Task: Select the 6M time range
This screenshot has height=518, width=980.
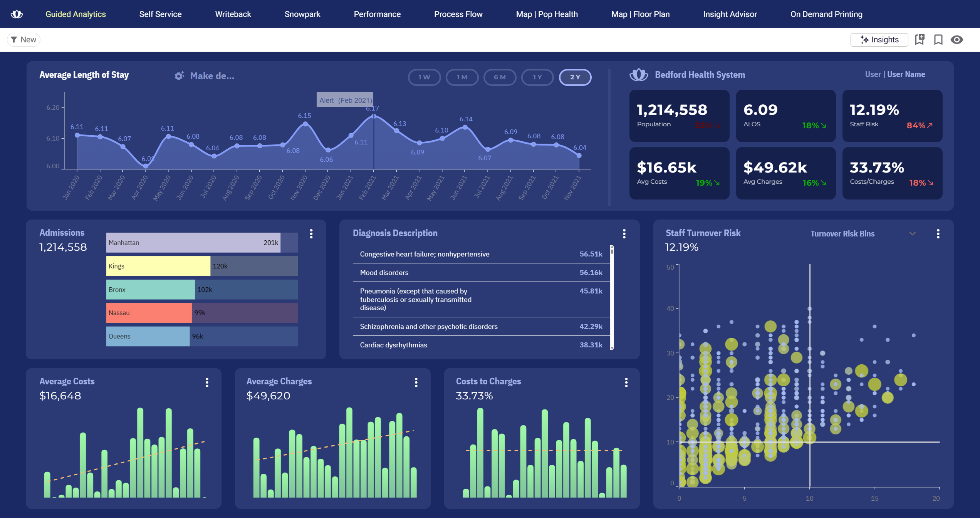Action: click(500, 77)
